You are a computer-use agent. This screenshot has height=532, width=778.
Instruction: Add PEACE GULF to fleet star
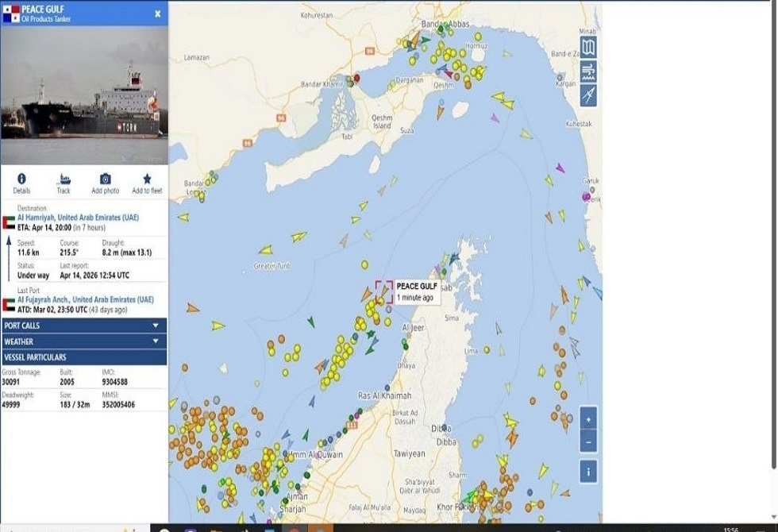tap(147, 183)
